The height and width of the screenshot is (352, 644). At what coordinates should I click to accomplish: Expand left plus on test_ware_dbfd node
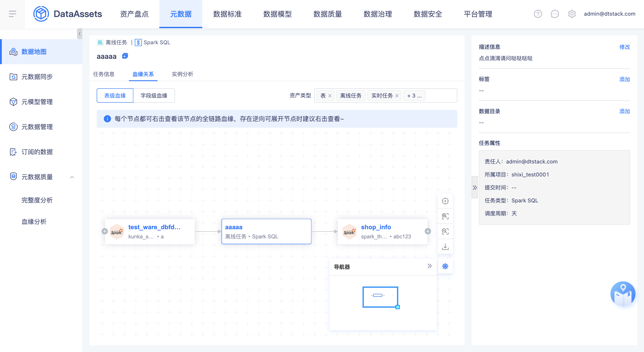tap(105, 231)
